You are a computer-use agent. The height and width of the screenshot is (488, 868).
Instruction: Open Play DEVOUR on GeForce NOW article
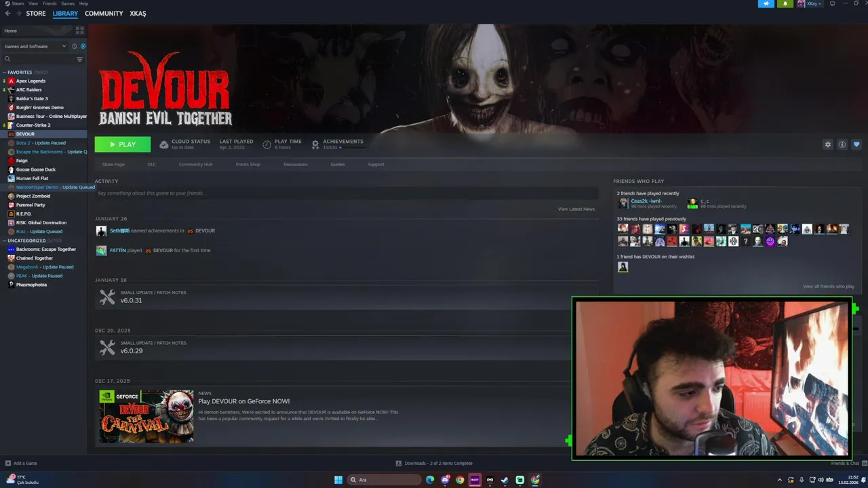pos(244,401)
